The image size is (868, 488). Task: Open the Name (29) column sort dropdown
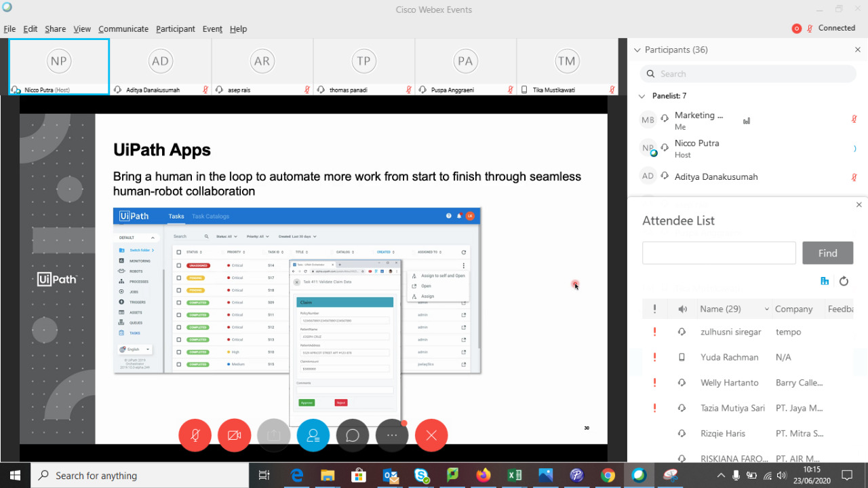767,309
